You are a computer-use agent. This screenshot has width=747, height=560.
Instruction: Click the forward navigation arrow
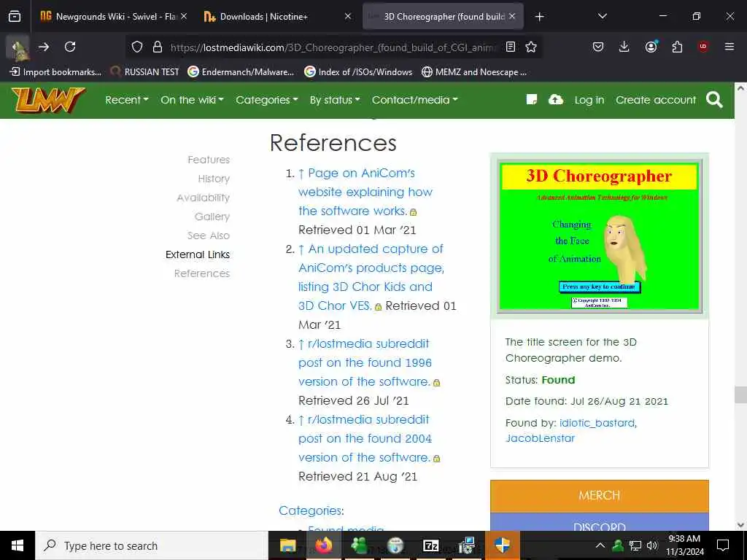[x=44, y=47]
